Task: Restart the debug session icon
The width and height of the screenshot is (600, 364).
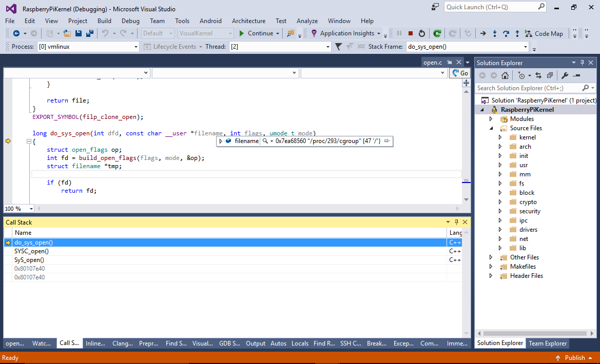Action: [x=422, y=34]
